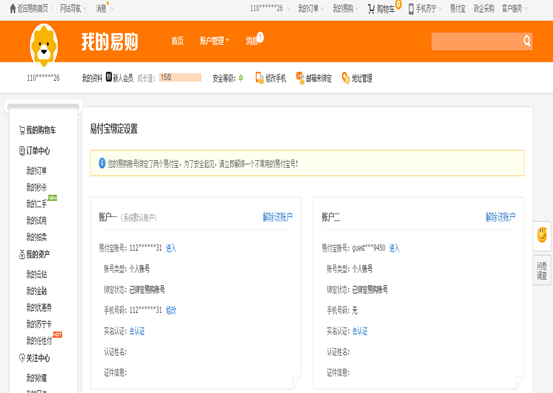Click 解除该账户 link for Account Two

(500, 217)
